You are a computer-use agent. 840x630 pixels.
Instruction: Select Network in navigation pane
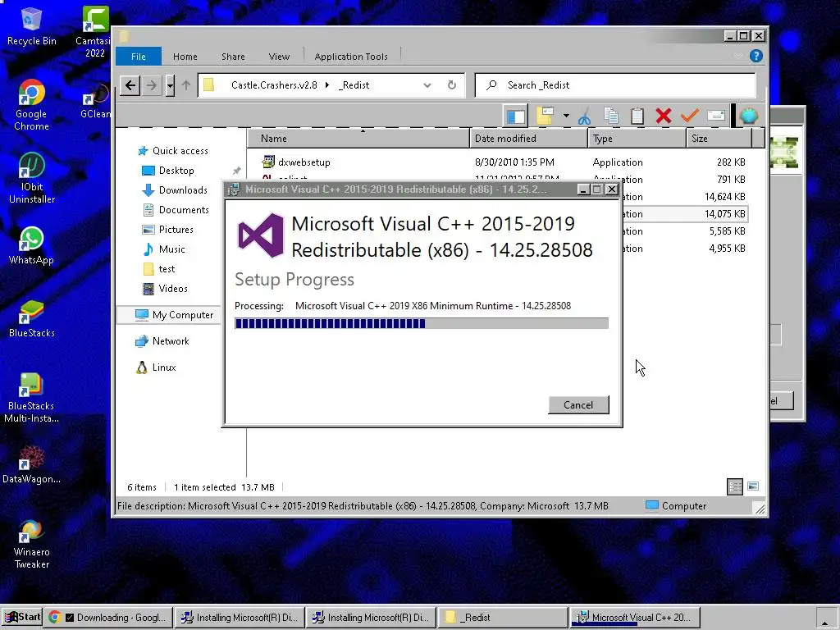(x=162, y=341)
